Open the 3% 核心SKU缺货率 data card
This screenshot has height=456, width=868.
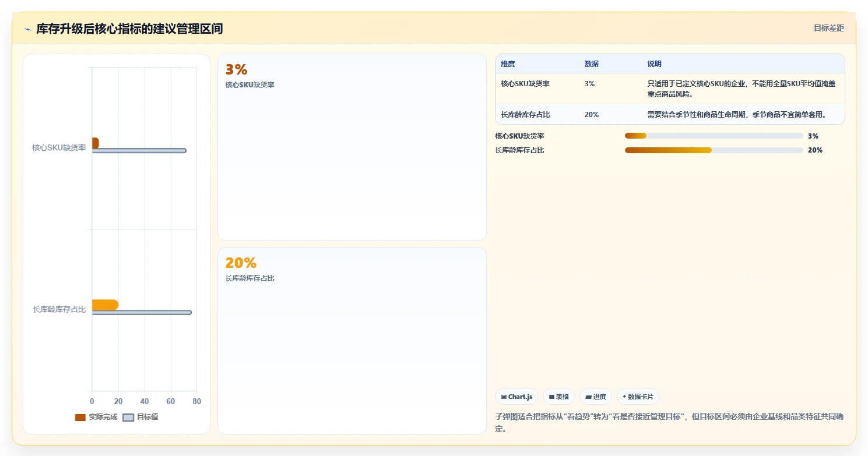(x=352, y=147)
